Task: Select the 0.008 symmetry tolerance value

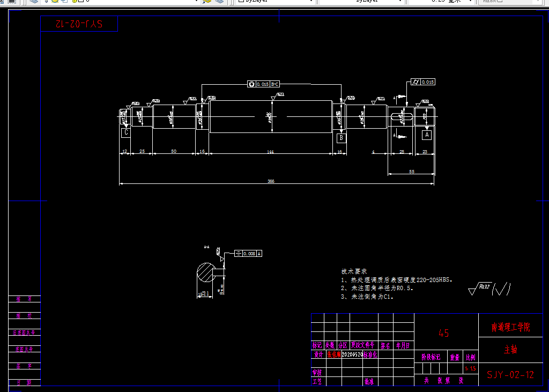Action: click(x=249, y=254)
